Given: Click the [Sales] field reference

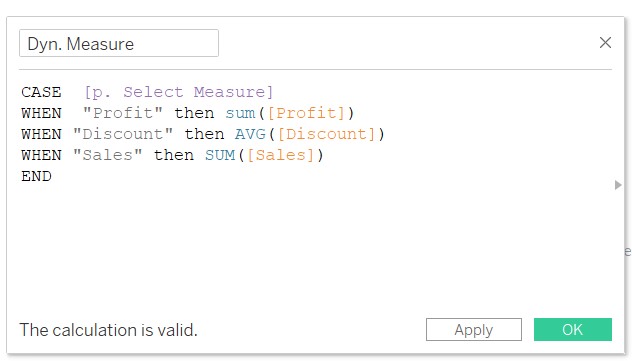Looking at the screenshot, I should pyautogui.click(x=280, y=156).
